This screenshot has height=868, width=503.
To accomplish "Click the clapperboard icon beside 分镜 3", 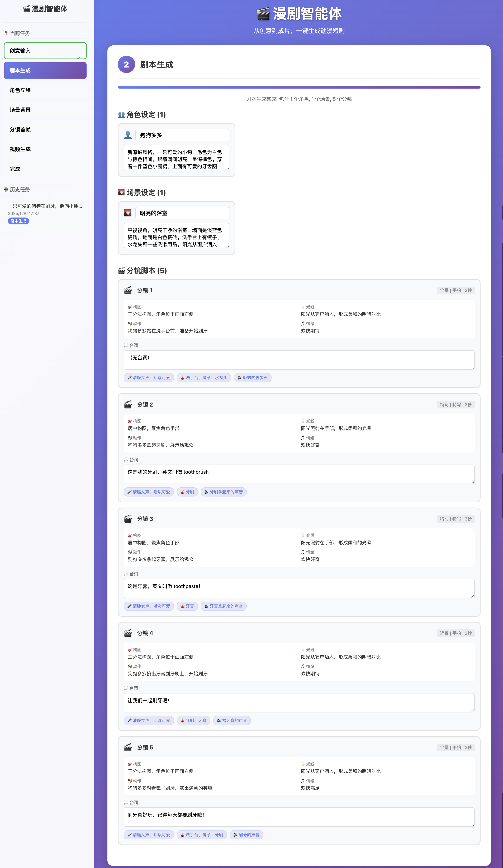I will (128, 519).
